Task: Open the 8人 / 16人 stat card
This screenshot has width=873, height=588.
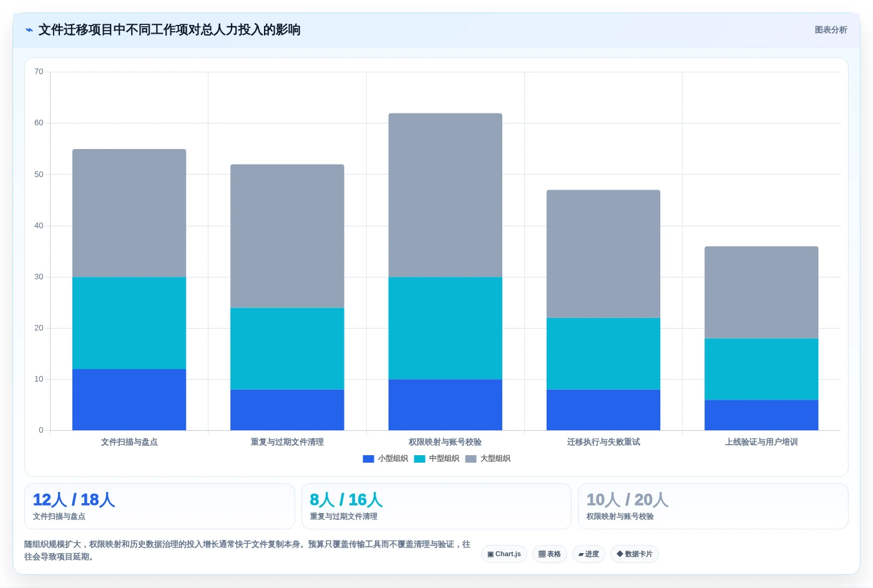Action: coord(436,506)
